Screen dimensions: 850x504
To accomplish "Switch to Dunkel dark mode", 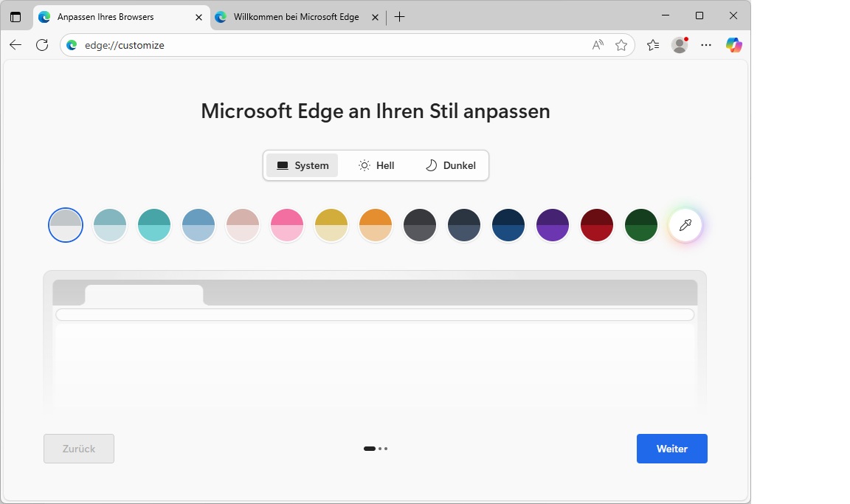I will [x=451, y=165].
